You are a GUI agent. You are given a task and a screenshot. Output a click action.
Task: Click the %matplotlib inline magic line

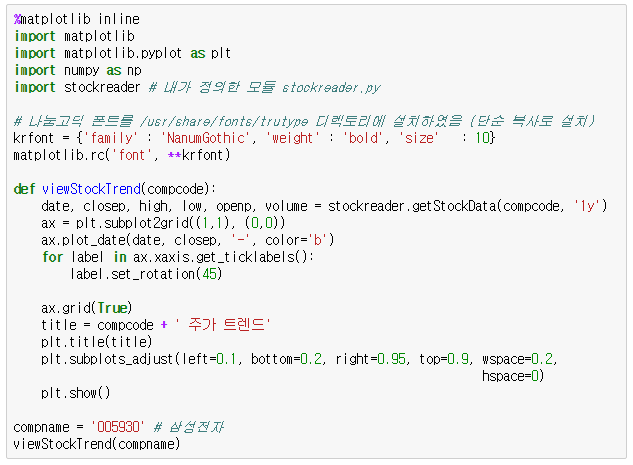point(77,19)
